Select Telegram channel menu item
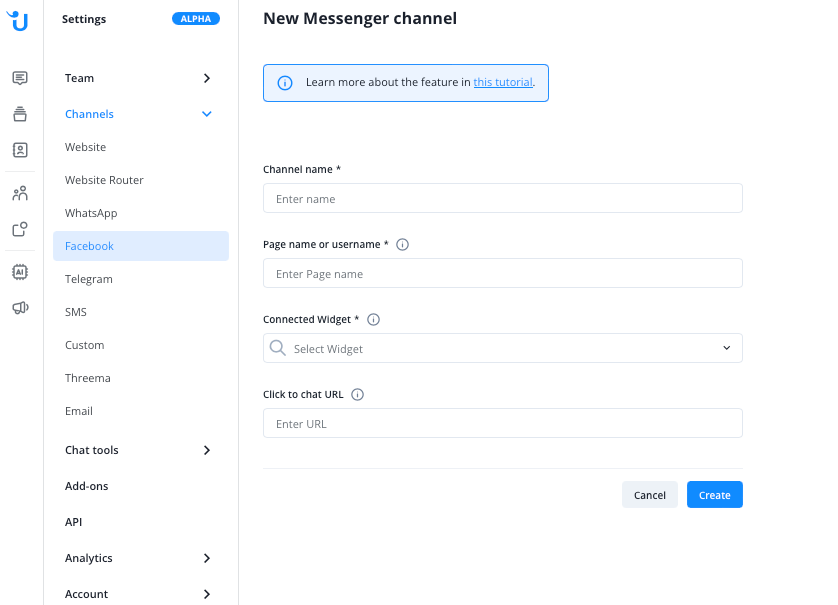838x605 pixels. [x=89, y=279]
